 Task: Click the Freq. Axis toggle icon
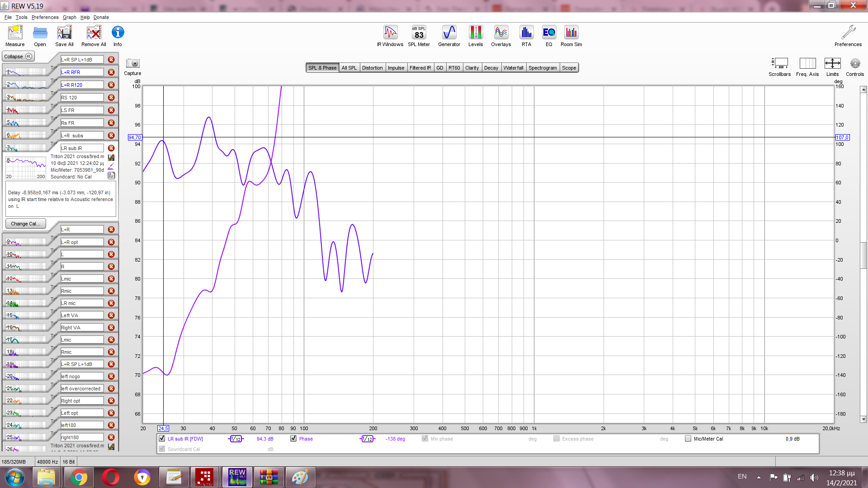click(x=807, y=63)
